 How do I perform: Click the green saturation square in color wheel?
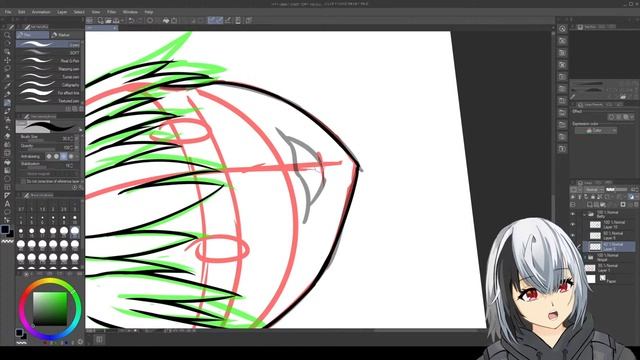(50, 308)
